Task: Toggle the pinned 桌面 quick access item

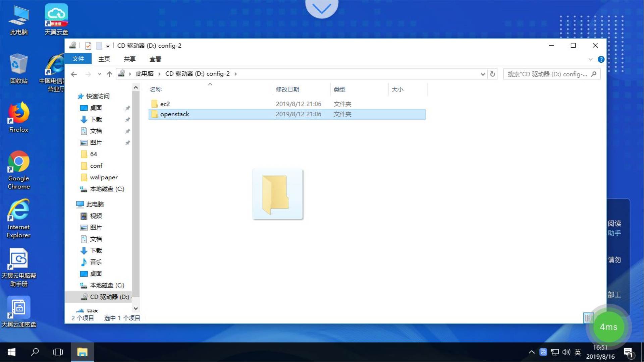Action: 128,108
